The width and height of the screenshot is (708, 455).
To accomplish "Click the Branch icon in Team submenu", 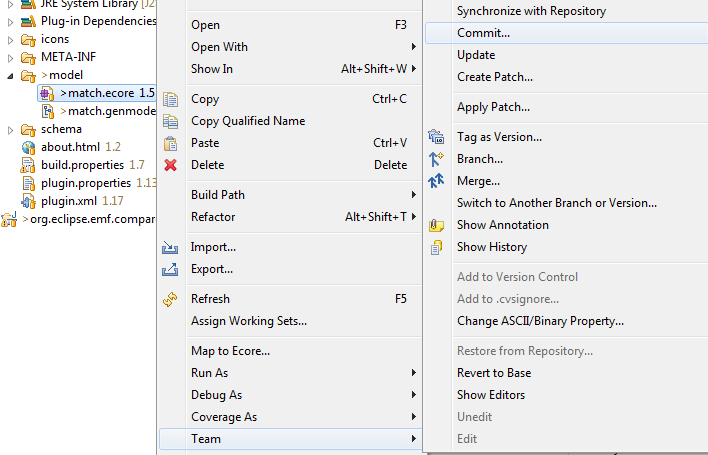I will click(436, 159).
